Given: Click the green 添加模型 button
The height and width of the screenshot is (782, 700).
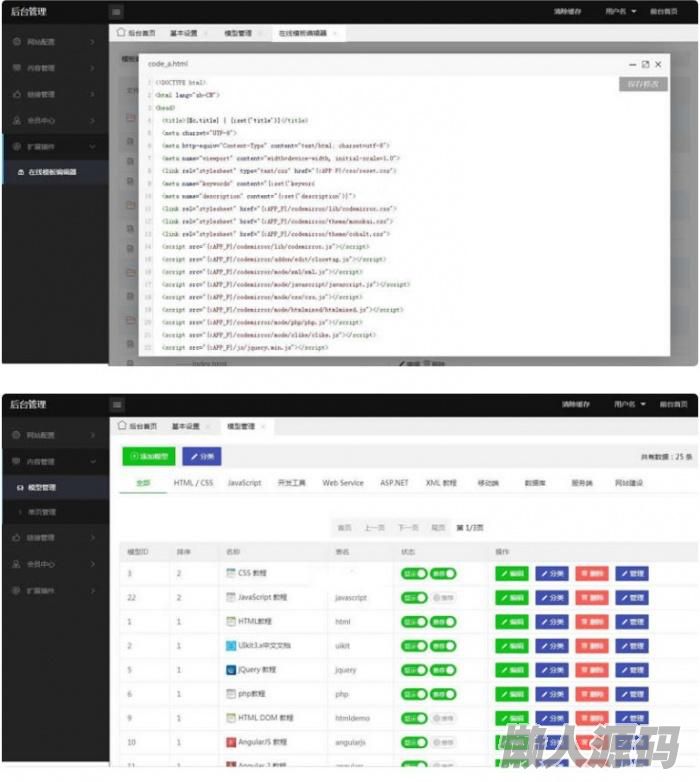Looking at the screenshot, I should (x=149, y=456).
